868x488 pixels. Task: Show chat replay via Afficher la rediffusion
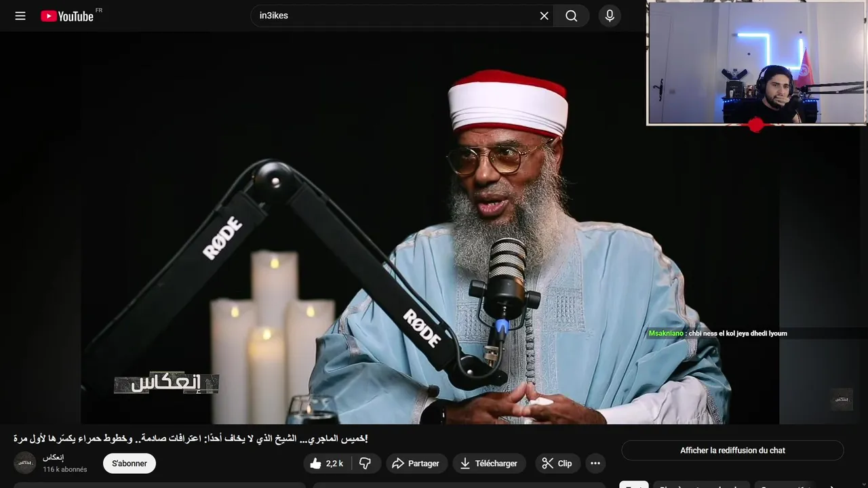pos(732,450)
